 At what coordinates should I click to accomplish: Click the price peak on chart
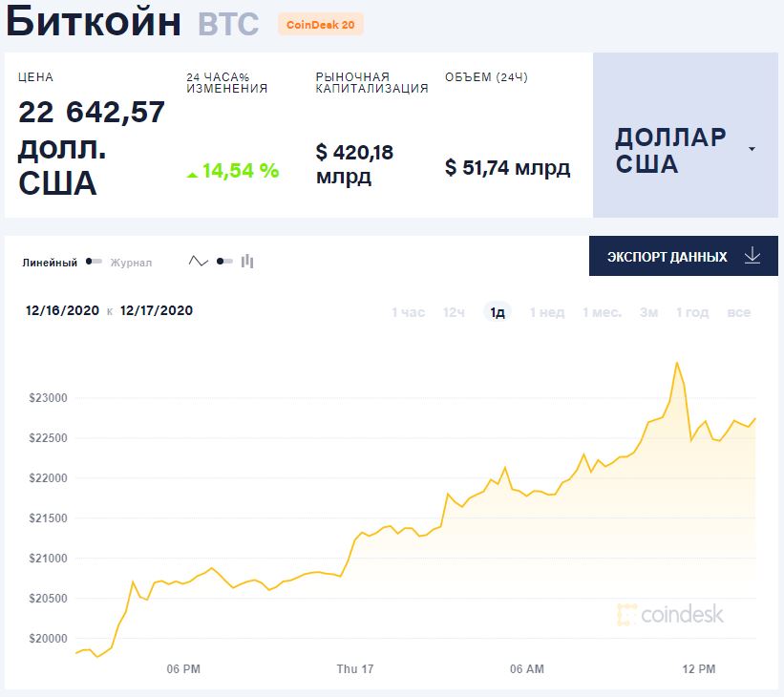pyautogui.click(x=677, y=363)
